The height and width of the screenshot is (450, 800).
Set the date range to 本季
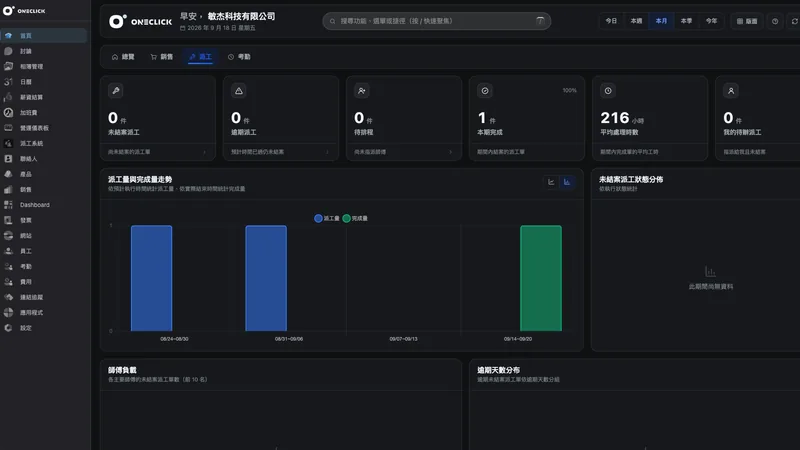[686, 21]
